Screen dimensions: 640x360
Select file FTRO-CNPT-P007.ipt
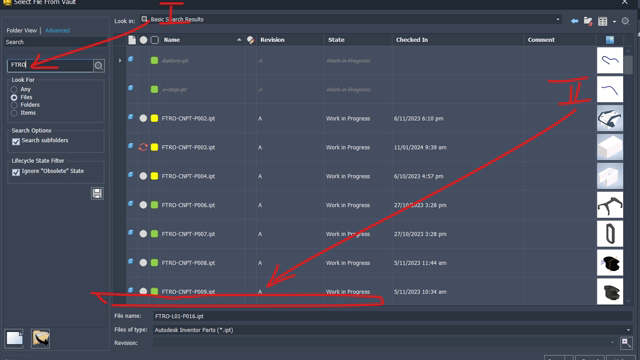pos(188,234)
